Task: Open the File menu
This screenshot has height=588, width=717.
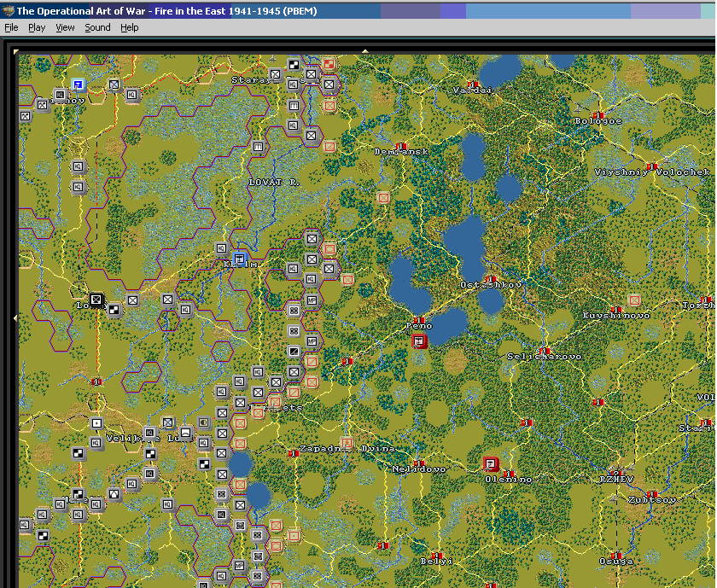Action: 11,27
